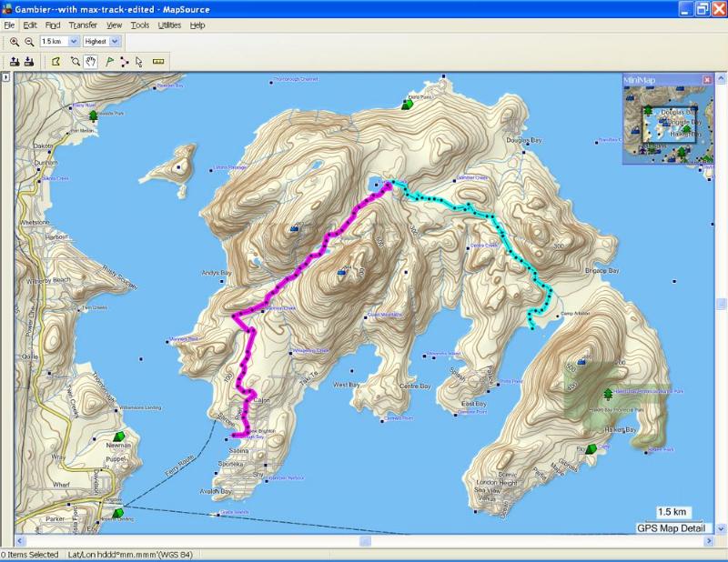The height and width of the screenshot is (562, 728).
Task: Close the MiniMap panel
Action: [x=707, y=80]
